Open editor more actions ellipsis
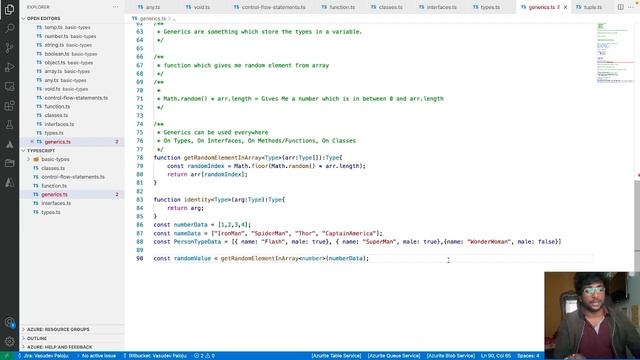This screenshot has width=640, height=360. (x=631, y=7)
